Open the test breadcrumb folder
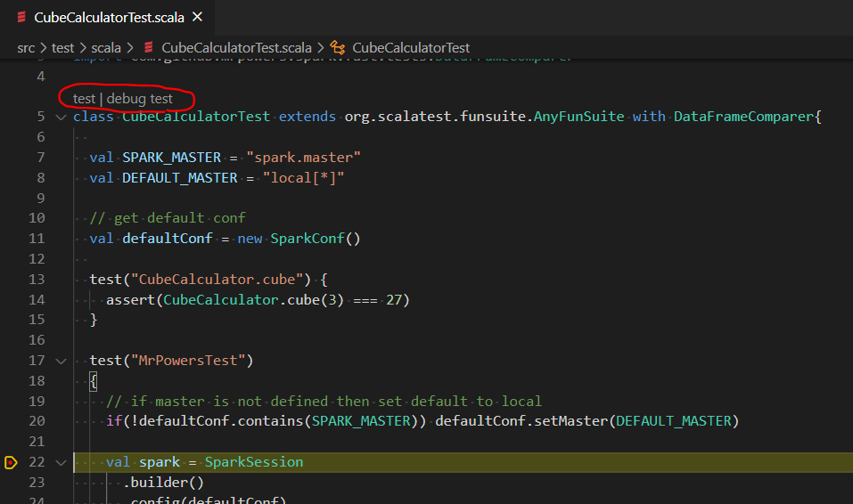The image size is (853, 504). (x=62, y=48)
